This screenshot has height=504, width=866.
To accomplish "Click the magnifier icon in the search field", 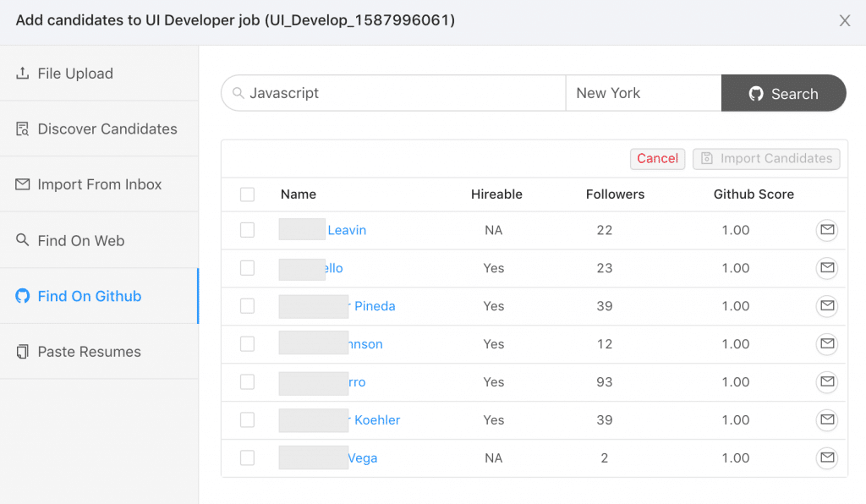I will pos(238,93).
